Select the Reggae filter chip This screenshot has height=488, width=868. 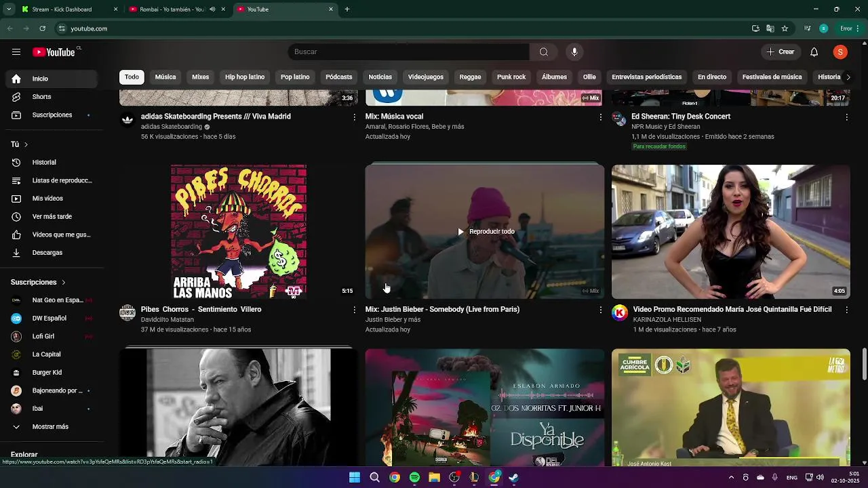click(x=470, y=77)
